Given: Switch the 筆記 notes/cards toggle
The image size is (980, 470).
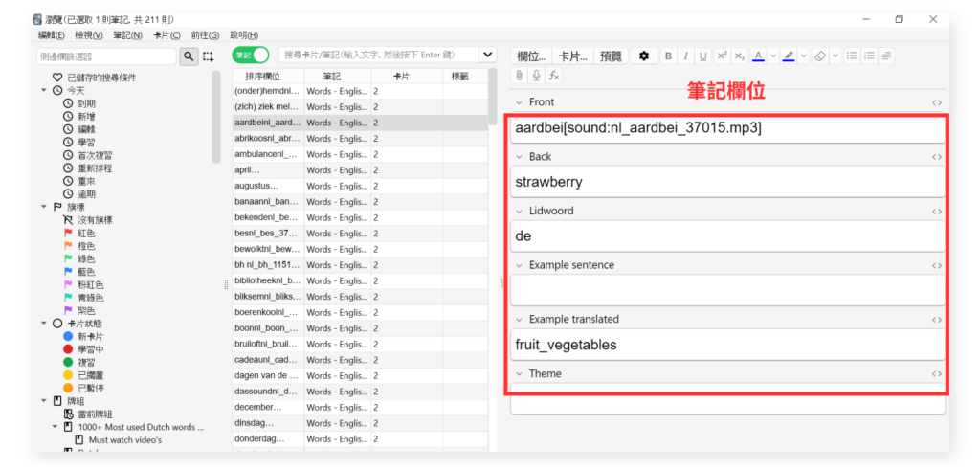Looking at the screenshot, I should pyautogui.click(x=251, y=56).
